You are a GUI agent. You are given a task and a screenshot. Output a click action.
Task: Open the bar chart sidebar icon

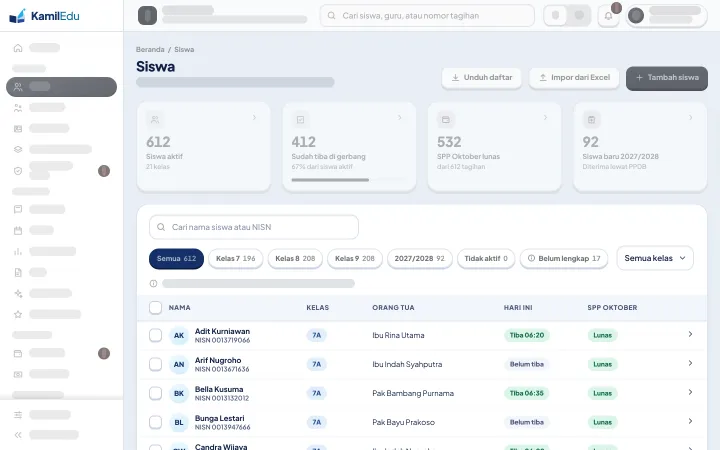(x=18, y=252)
